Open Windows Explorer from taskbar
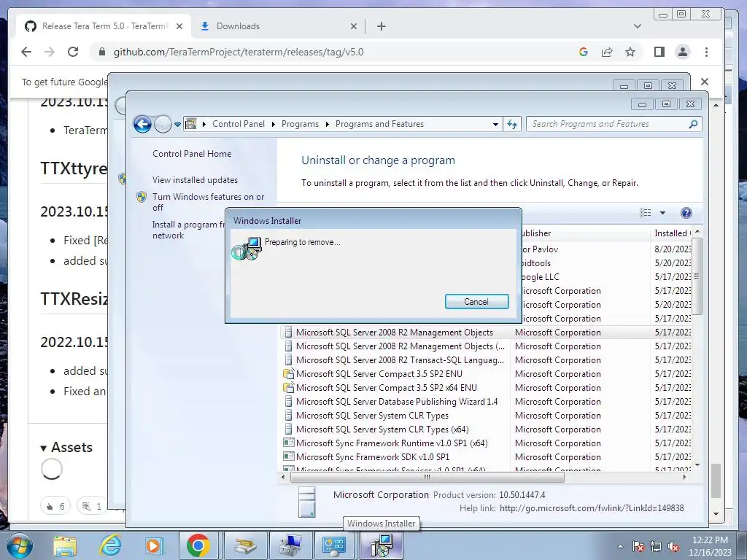This screenshot has height=560, width=747. tap(65, 546)
